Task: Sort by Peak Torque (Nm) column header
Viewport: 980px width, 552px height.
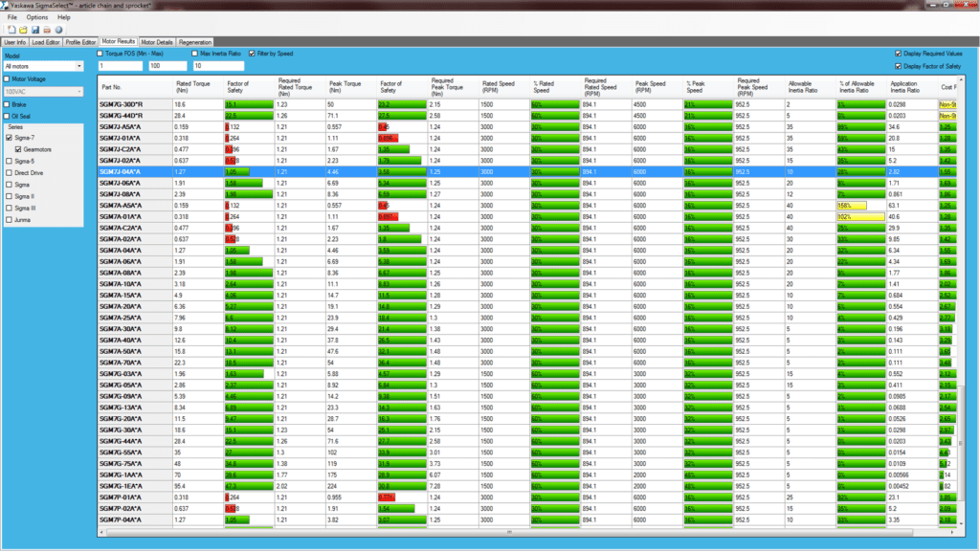Action: click(351, 87)
